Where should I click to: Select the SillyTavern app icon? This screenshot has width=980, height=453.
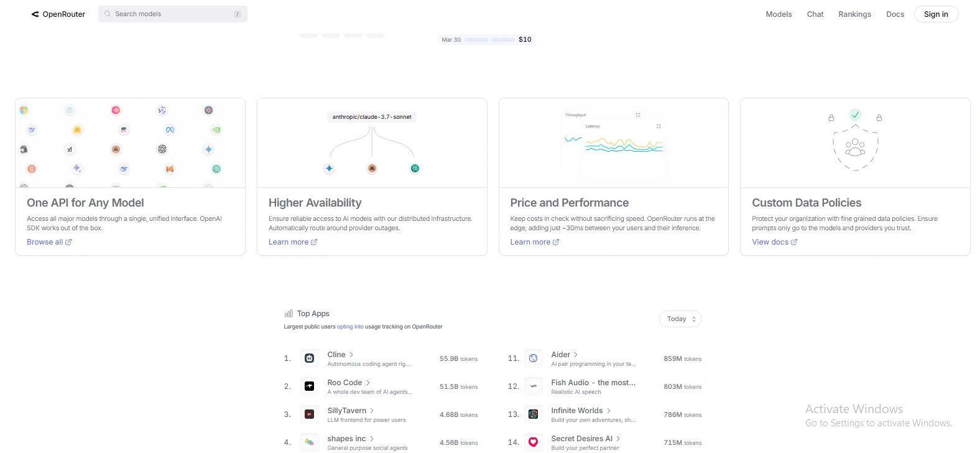tap(309, 414)
